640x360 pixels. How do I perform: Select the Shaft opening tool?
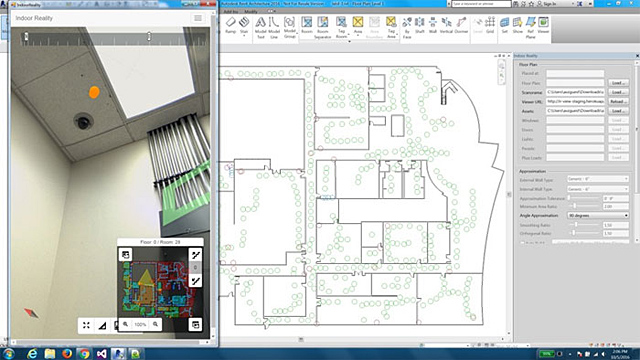tap(420, 26)
